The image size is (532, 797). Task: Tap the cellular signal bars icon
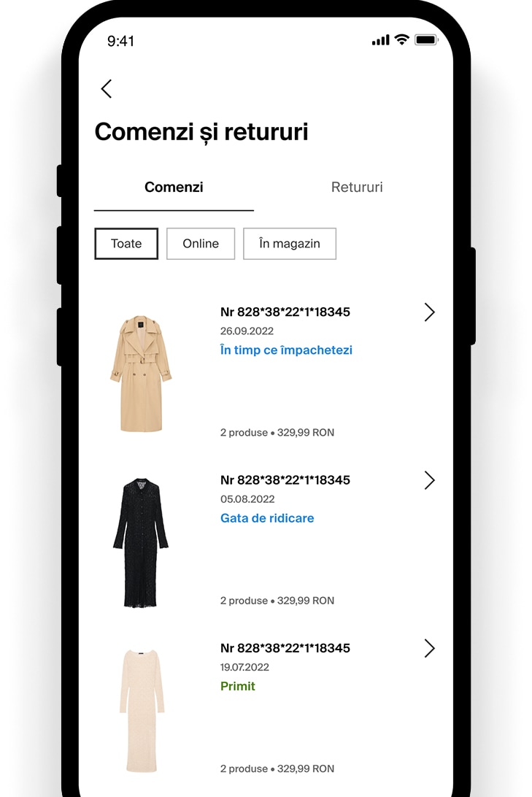(x=381, y=40)
